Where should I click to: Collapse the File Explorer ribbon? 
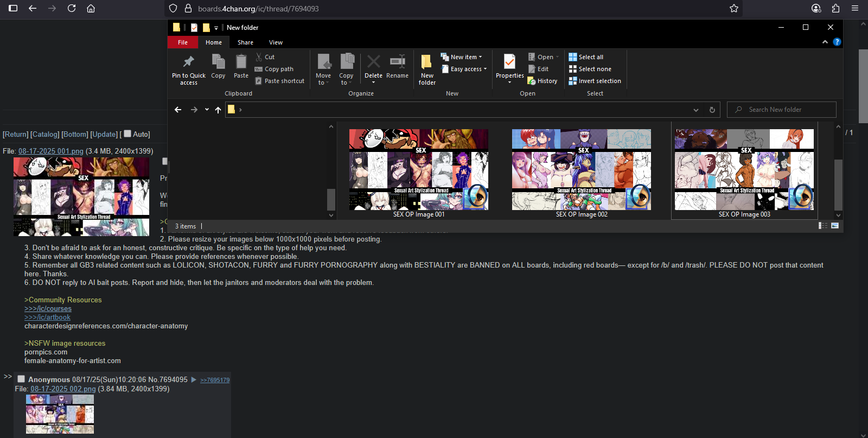825,42
